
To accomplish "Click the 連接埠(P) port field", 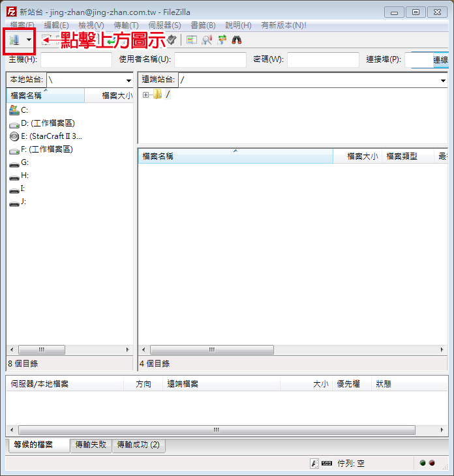I will click(x=419, y=59).
